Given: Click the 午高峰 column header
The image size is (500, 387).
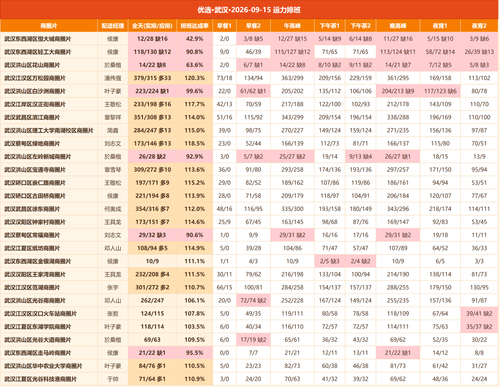Looking at the screenshot, I should pos(292,26).
